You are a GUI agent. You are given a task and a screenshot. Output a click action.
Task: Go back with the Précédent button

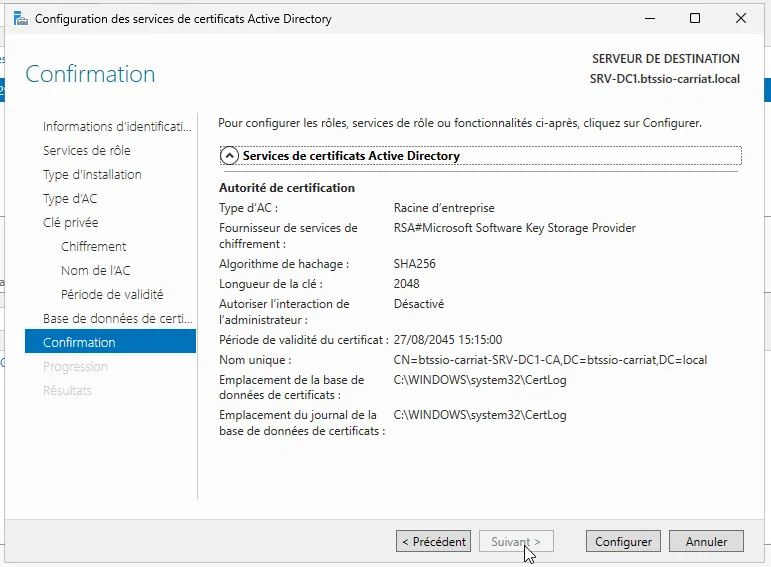[433, 541]
